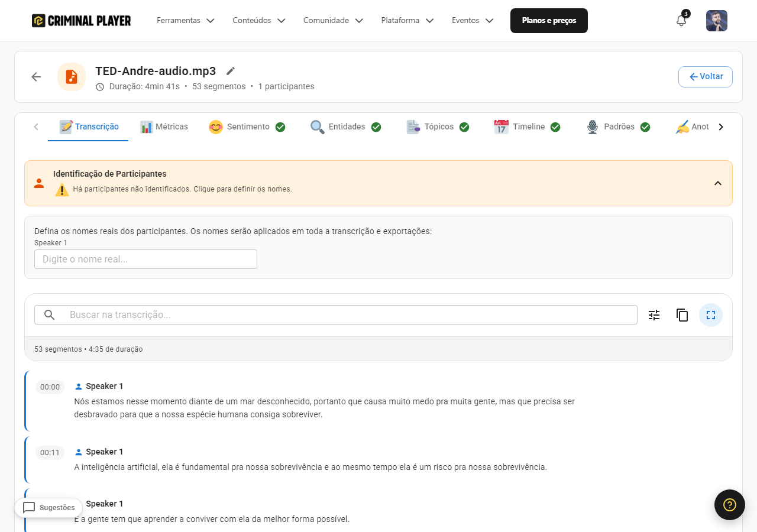Open the Entidades tab
757x532 pixels.
click(x=346, y=127)
